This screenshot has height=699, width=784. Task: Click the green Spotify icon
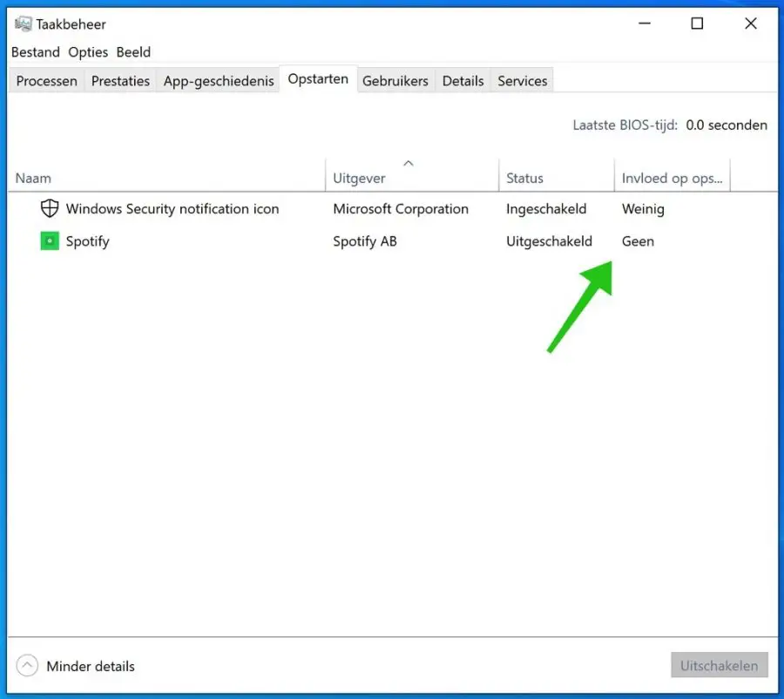[x=50, y=241]
